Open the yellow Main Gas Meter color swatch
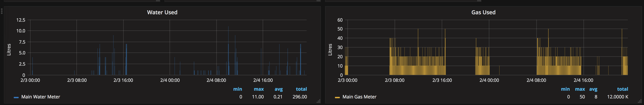This screenshot has width=644, height=105. click(337, 97)
